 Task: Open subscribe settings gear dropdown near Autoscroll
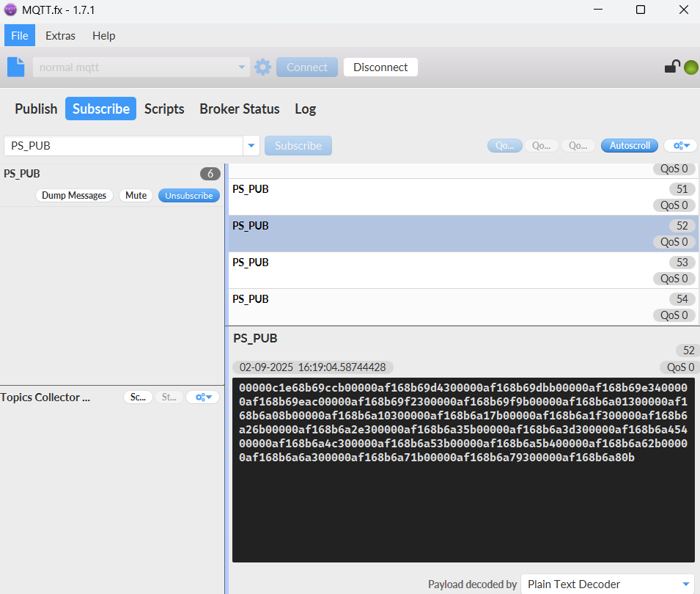(681, 146)
